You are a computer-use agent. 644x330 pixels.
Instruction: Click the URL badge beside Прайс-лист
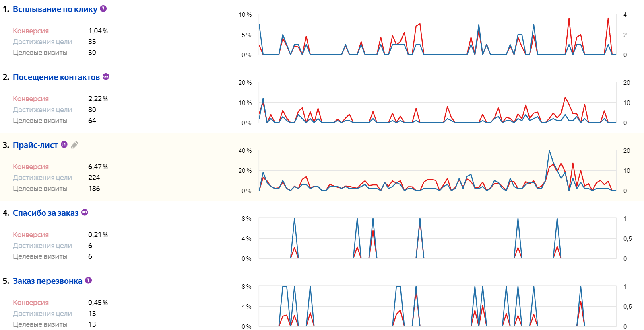(x=64, y=144)
